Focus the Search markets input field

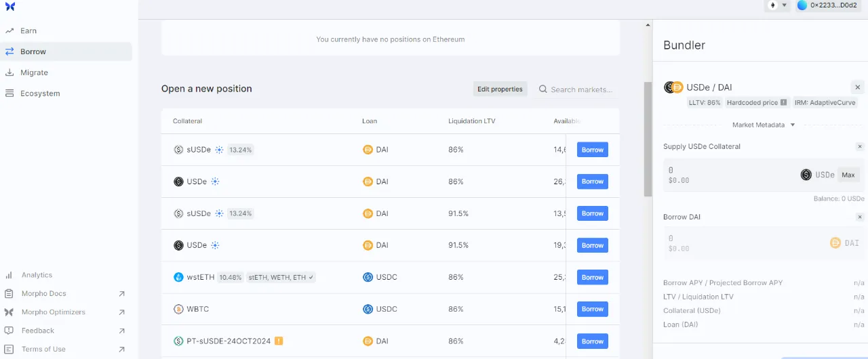coord(581,89)
